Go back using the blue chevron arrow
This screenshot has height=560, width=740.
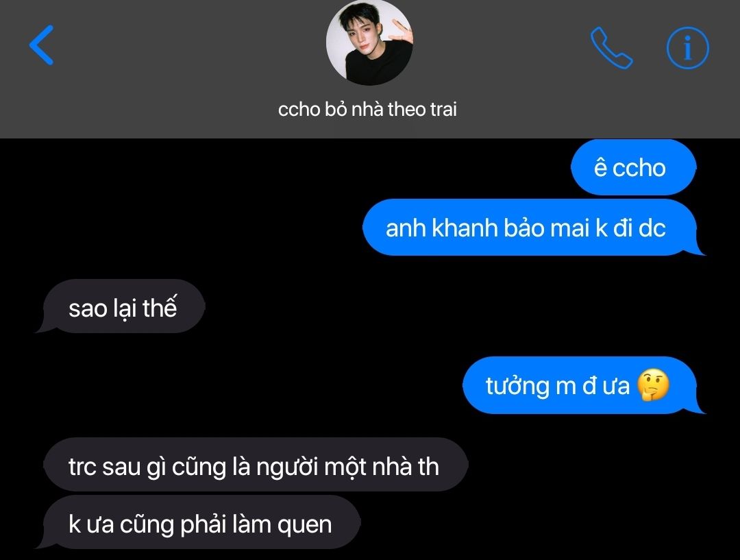point(42,45)
